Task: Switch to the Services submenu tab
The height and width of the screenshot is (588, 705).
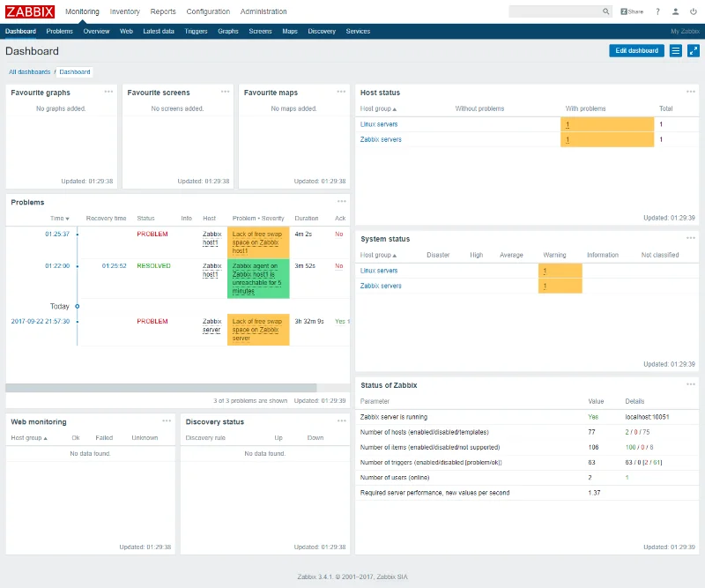Action: tap(358, 32)
